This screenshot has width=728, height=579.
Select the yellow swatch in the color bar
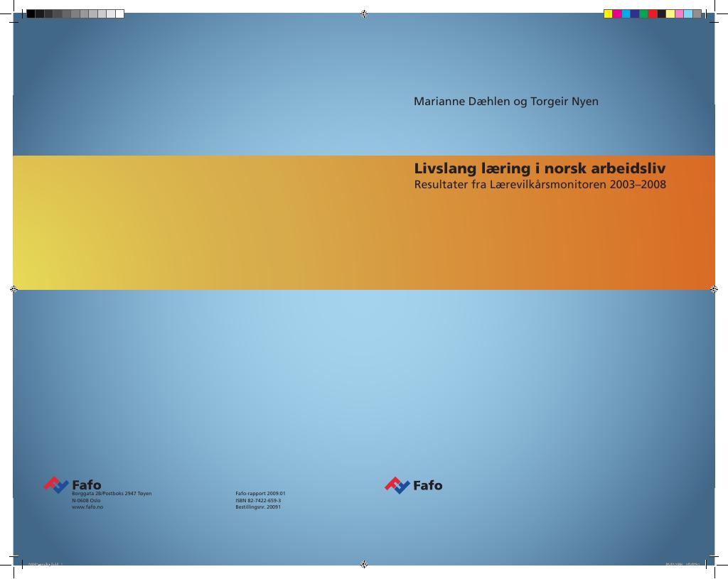609,14
